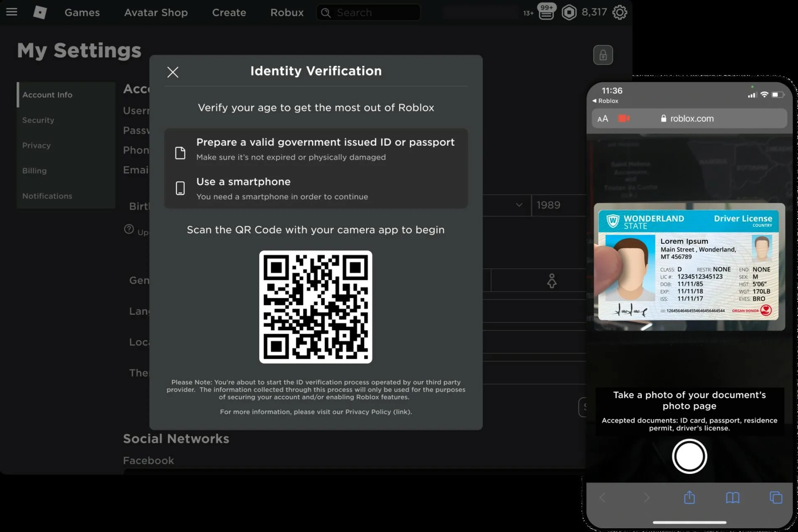This screenshot has height=532, width=798.
Task: Click the document icon for government ID
Action: [x=180, y=148]
